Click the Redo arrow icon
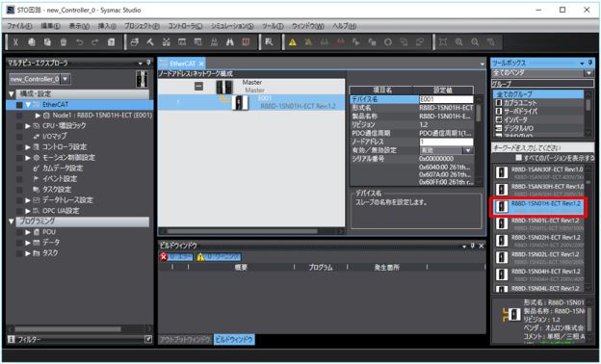601x364 pixels. (95, 42)
